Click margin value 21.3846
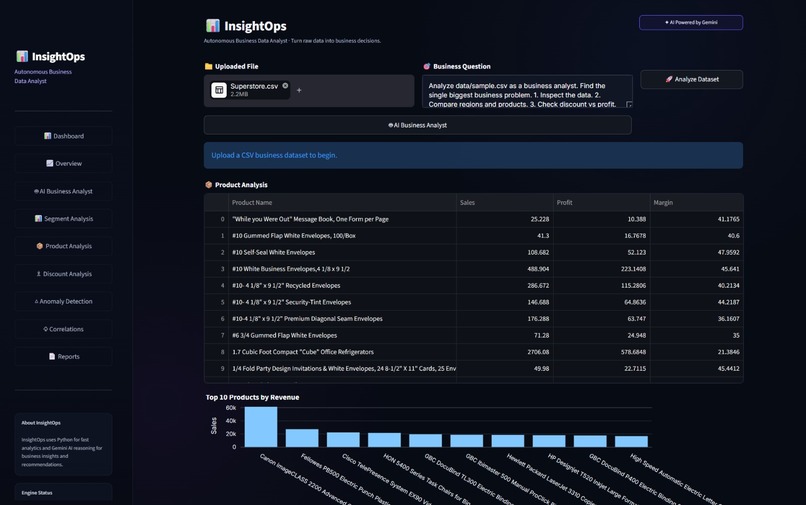806x505 pixels. (x=728, y=352)
